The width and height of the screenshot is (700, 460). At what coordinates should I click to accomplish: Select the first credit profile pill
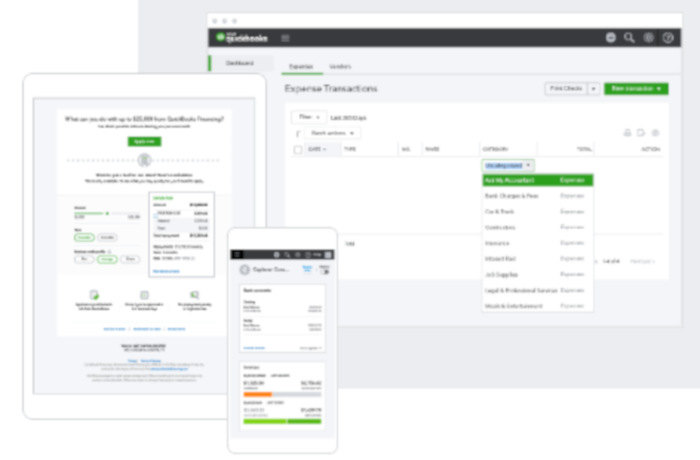point(84,259)
